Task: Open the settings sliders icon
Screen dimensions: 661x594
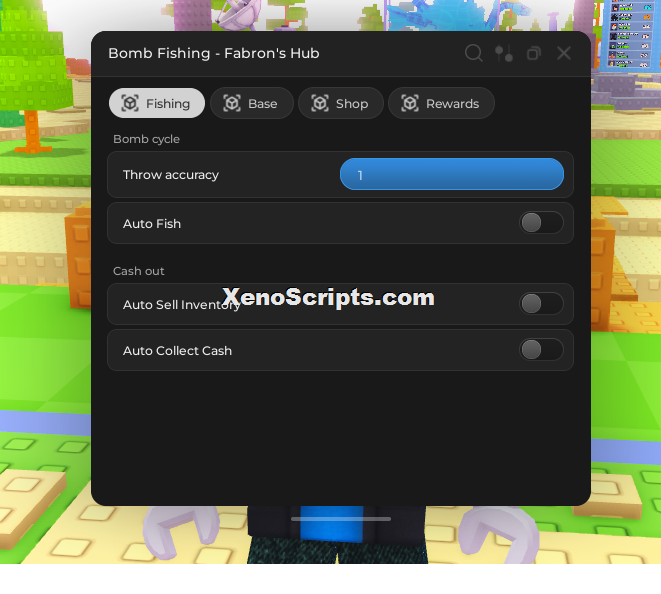Action: (504, 54)
